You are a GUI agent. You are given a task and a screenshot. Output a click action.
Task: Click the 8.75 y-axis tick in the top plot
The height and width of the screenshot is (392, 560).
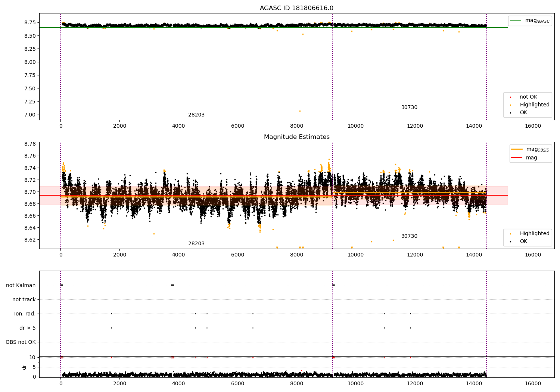29,23
